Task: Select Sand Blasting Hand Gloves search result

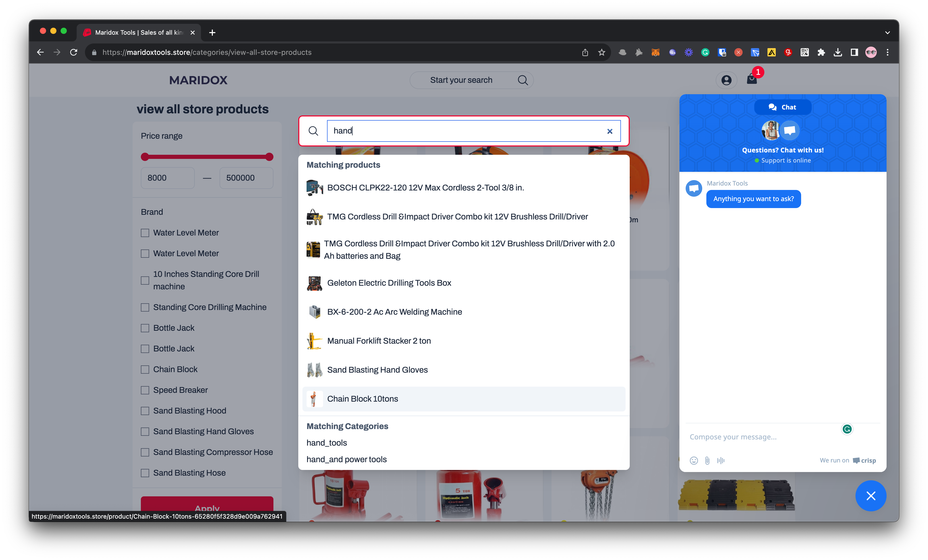Action: tap(464, 370)
